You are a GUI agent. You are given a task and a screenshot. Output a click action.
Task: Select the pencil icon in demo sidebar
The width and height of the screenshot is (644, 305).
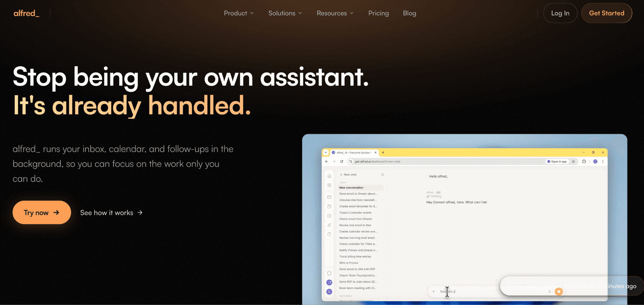329,225
